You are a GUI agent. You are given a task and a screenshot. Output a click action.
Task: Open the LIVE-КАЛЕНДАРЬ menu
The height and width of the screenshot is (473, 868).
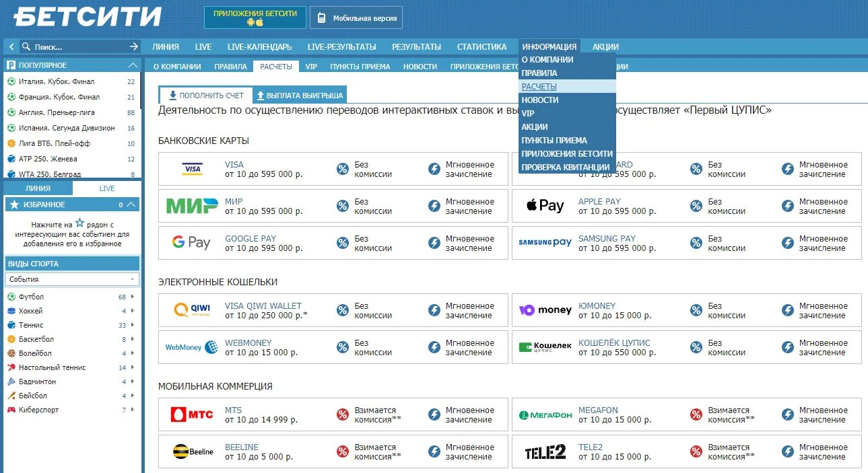[x=259, y=47]
